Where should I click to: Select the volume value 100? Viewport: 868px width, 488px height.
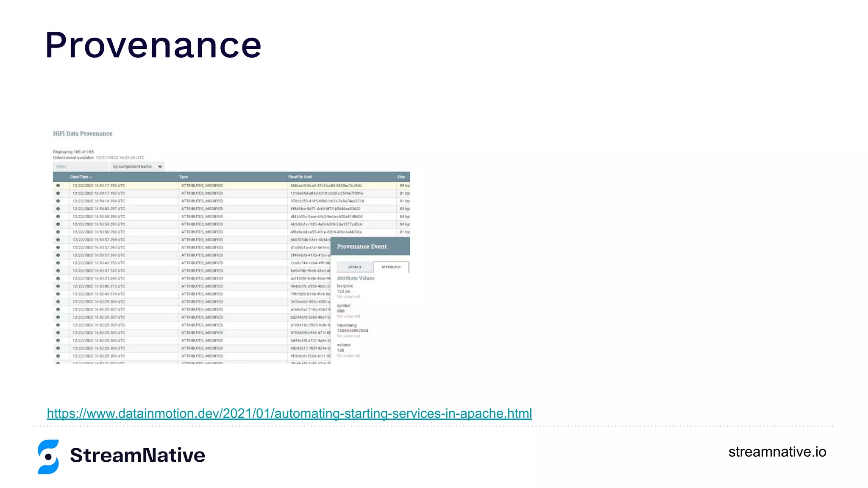341,350
